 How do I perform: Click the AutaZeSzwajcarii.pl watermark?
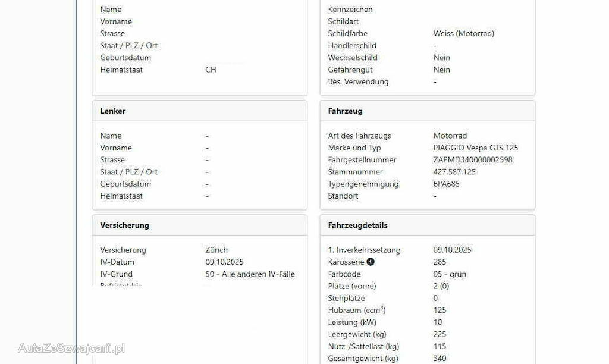pyautogui.click(x=71, y=349)
